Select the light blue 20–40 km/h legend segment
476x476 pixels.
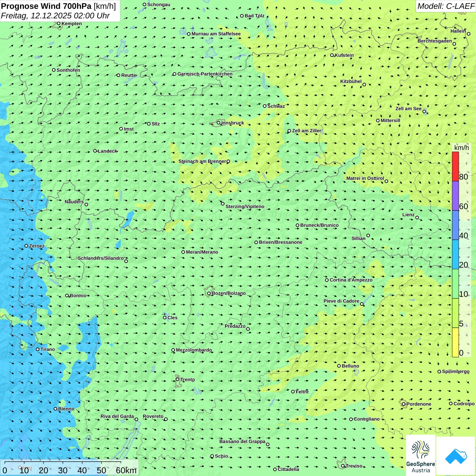[455, 255]
